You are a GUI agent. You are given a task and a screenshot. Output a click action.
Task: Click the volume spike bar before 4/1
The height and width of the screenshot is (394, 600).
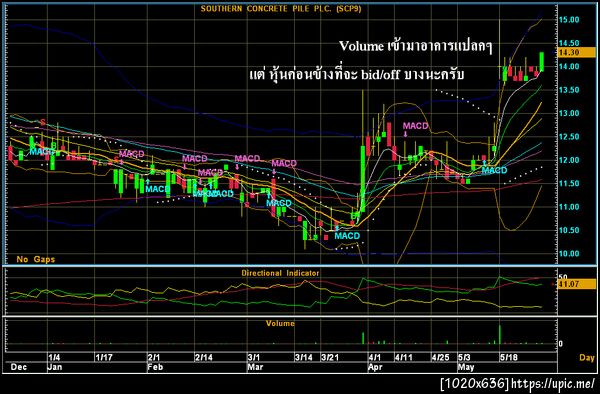point(363,338)
